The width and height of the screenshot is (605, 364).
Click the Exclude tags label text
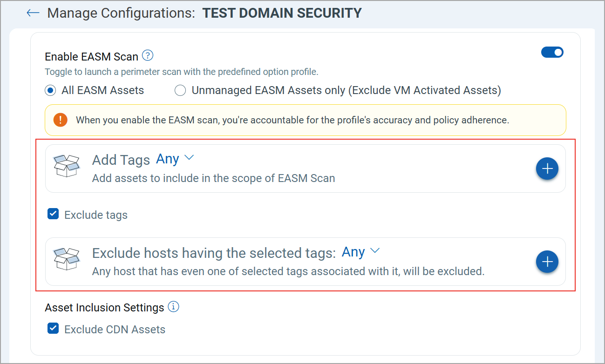coord(96,215)
